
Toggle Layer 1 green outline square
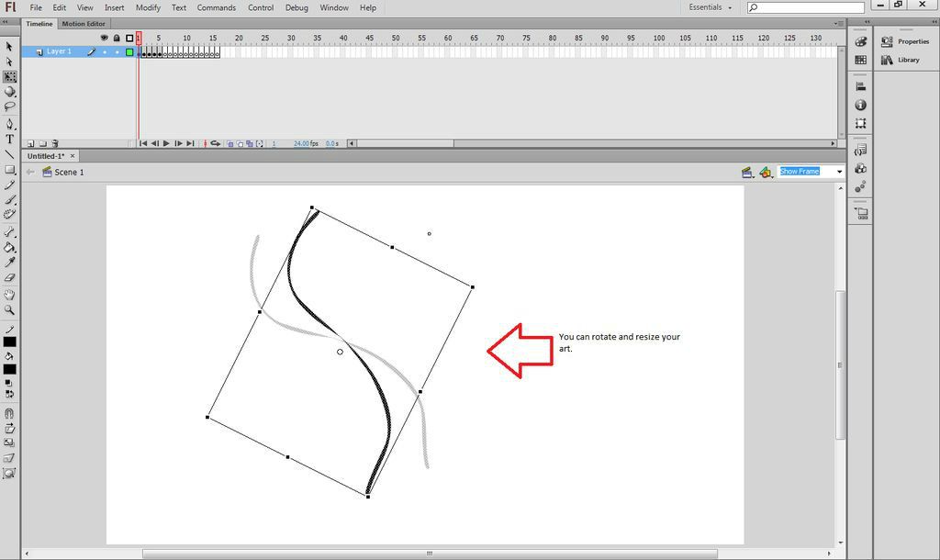129,52
